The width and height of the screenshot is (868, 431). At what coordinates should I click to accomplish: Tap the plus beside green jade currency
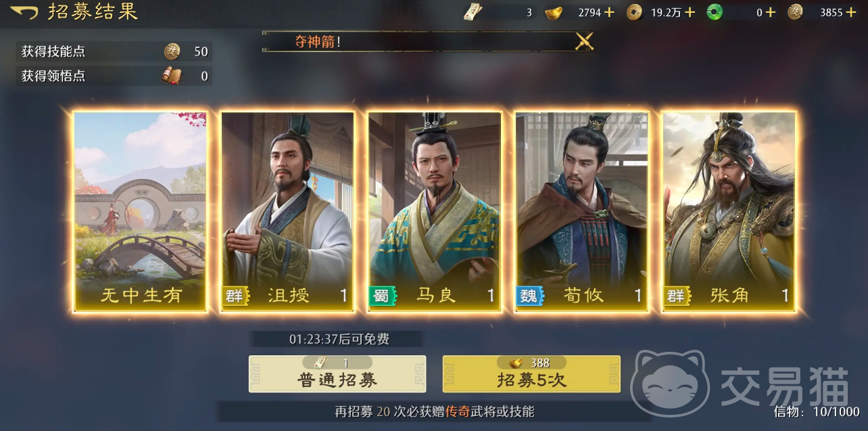[770, 12]
